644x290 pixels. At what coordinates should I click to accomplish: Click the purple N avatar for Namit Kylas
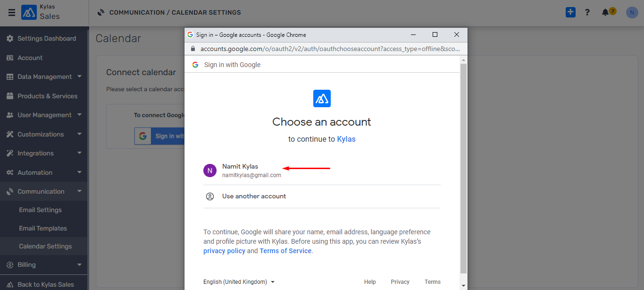coord(210,171)
